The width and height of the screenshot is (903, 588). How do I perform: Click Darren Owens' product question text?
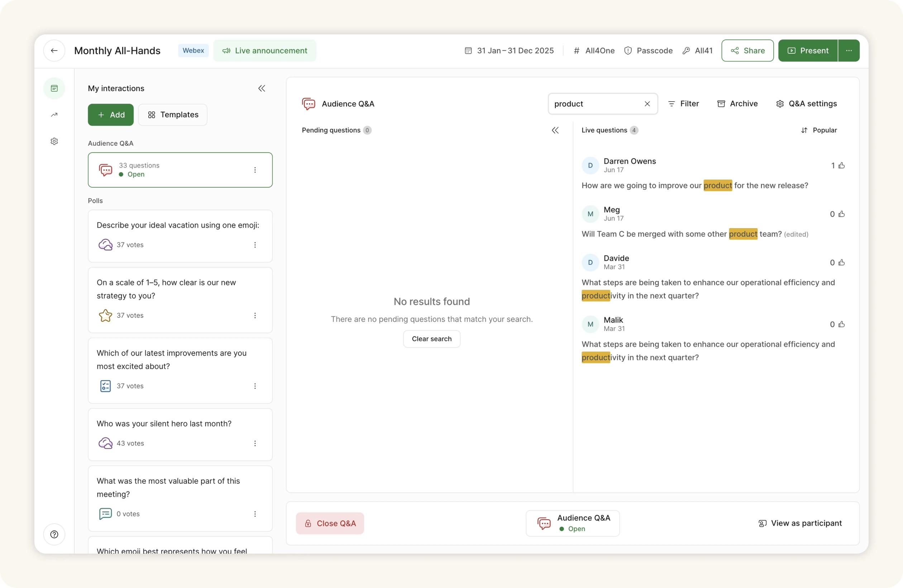pyautogui.click(x=695, y=185)
